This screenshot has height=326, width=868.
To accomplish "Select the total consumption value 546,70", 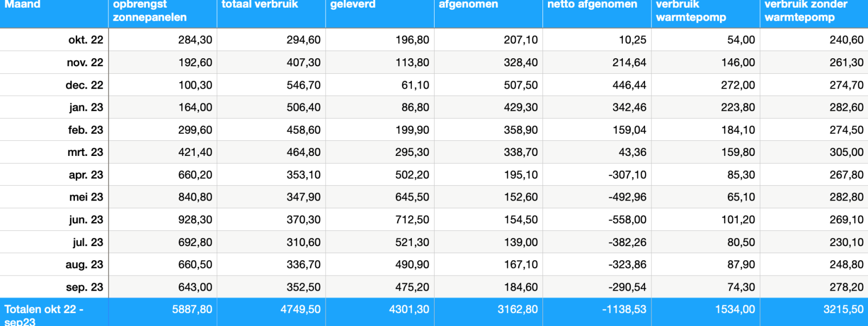I will (303, 85).
